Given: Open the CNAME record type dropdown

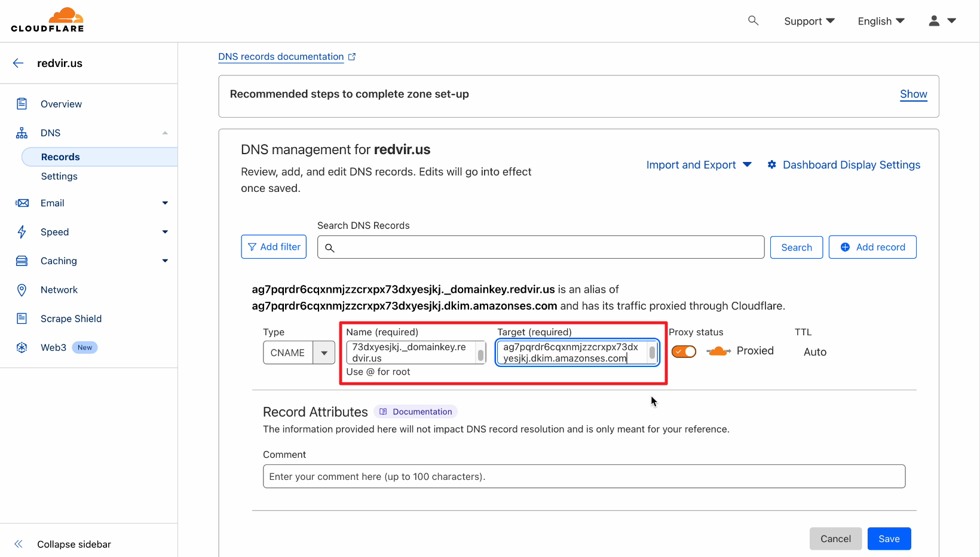Looking at the screenshot, I should 299,353.
